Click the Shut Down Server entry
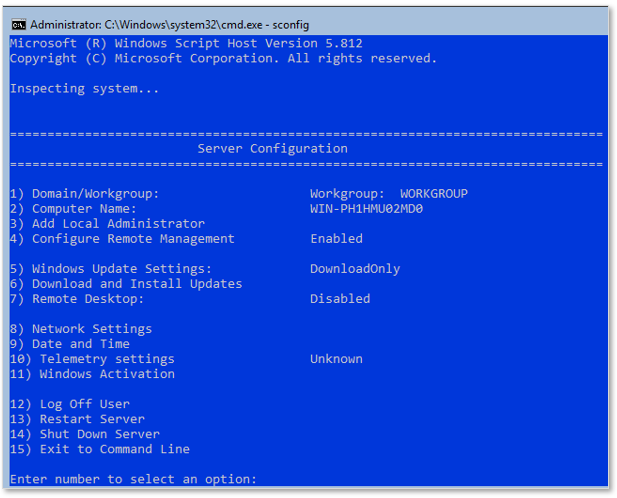 (85, 434)
